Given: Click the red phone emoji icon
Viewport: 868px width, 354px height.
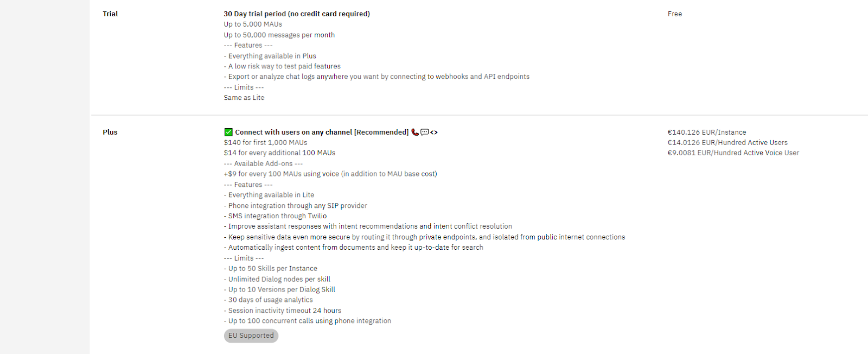Looking at the screenshot, I should [415, 132].
